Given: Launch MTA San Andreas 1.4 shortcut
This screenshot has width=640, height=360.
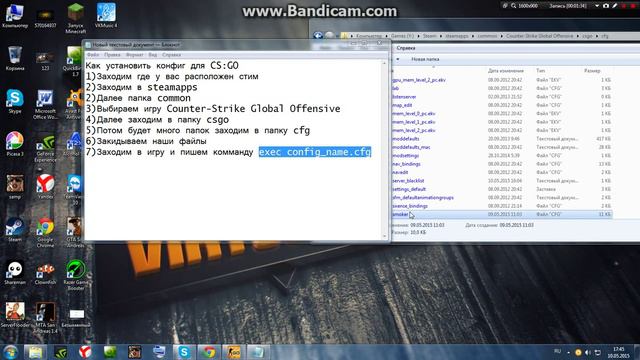Looking at the screenshot, I should click(45, 318).
